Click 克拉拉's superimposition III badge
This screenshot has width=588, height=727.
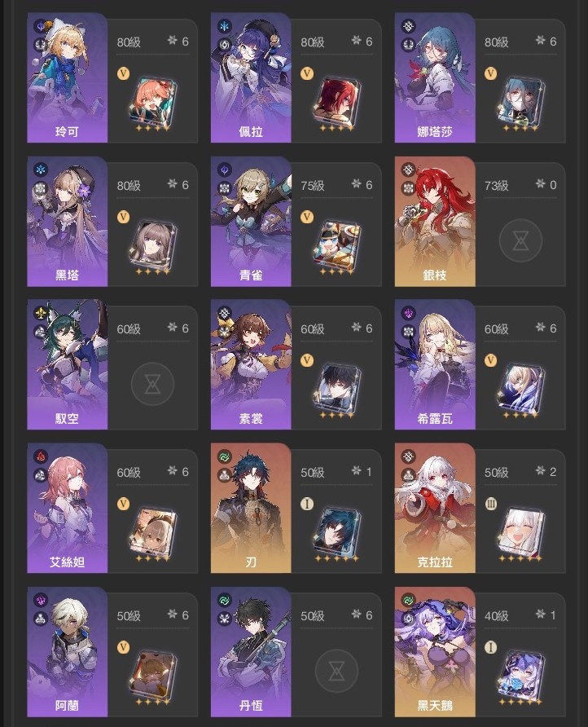pyautogui.click(x=491, y=504)
